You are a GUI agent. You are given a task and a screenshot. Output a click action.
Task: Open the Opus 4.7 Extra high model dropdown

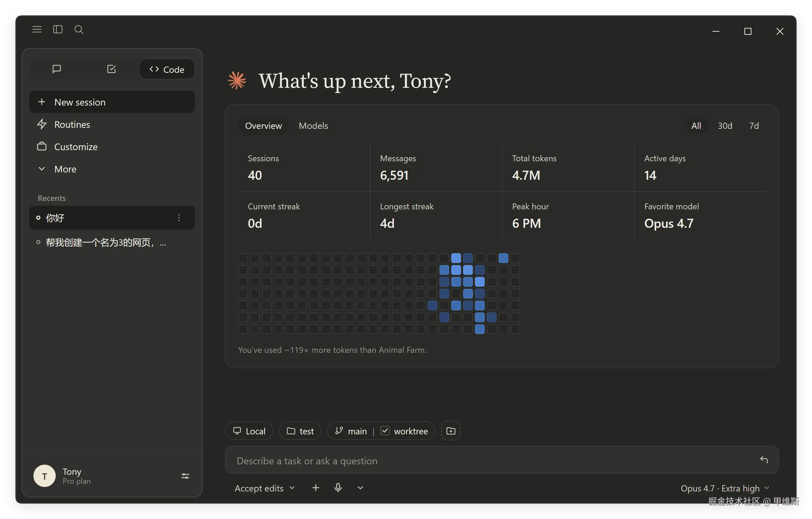[x=725, y=488]
